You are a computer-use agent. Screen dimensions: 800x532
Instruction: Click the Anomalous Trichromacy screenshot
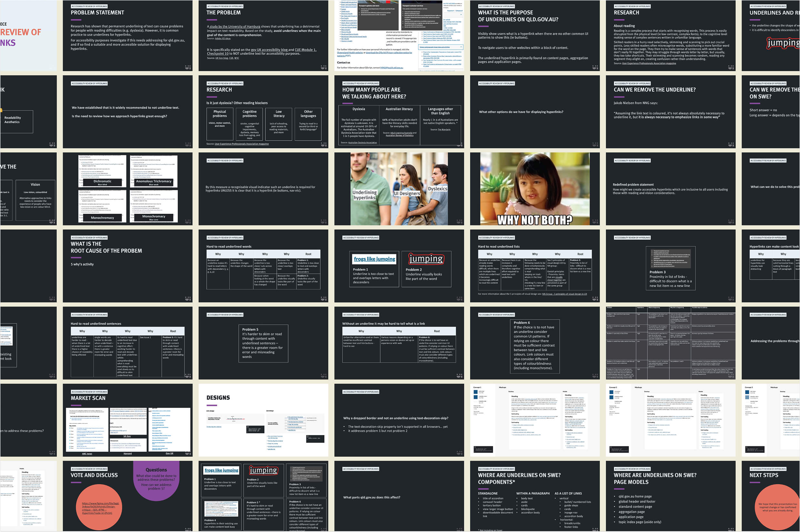[154, 171]
